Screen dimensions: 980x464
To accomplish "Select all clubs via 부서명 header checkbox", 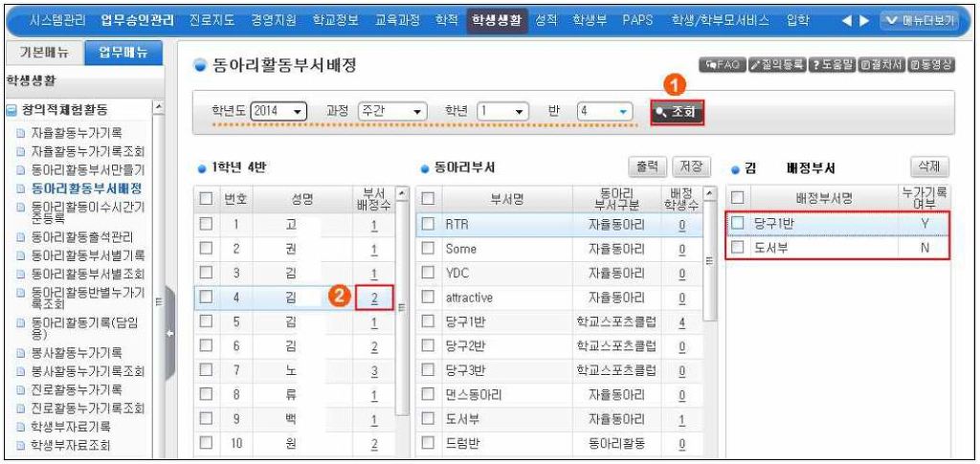I will [428, 199].
